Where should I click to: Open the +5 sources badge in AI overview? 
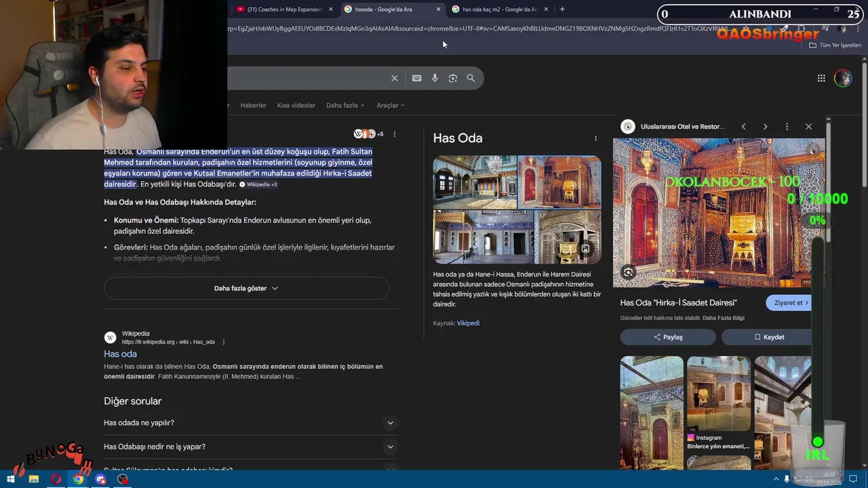pyautogui.click(x=369, y=134)
